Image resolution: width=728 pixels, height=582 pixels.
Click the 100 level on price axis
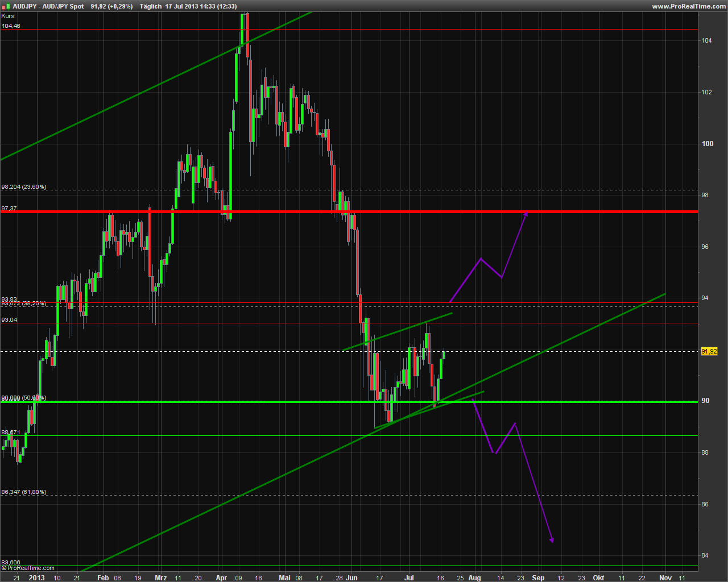point(707,144)
